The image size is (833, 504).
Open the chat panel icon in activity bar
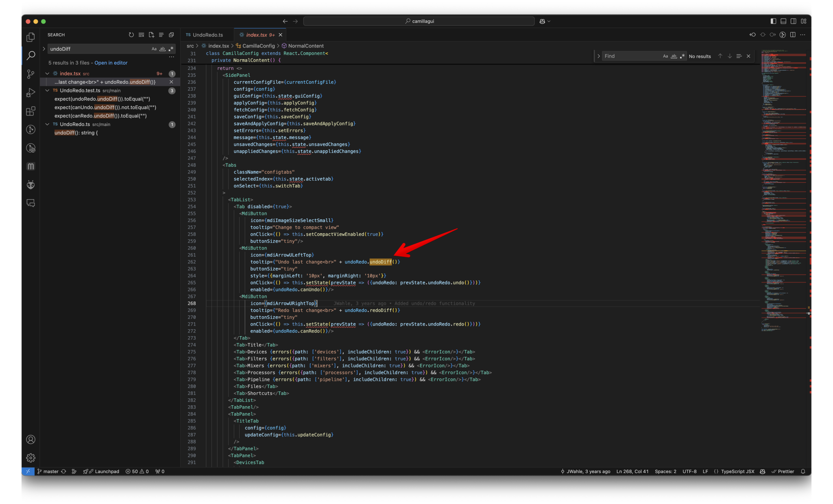[x=31, y=203]
